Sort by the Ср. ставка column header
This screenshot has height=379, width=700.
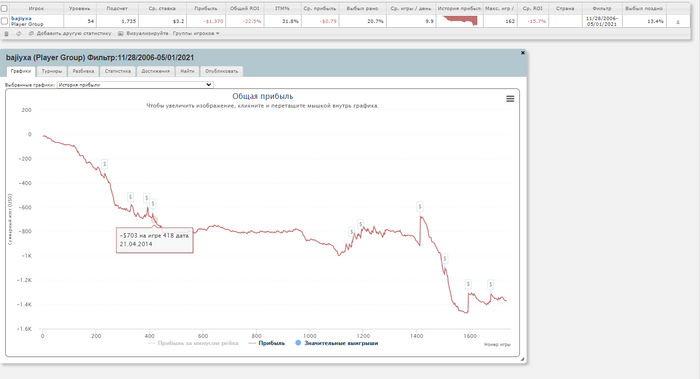click(x=162, y=8)
